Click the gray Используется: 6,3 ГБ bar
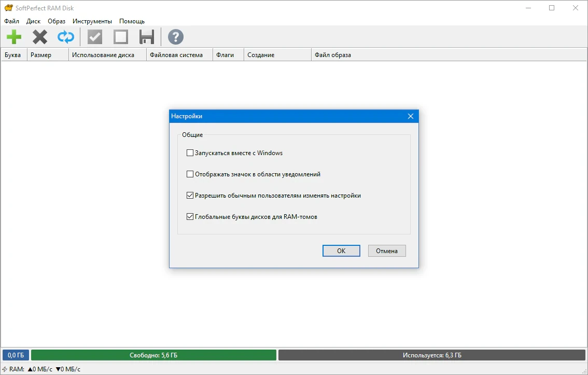588x375 pixels. 431,355
